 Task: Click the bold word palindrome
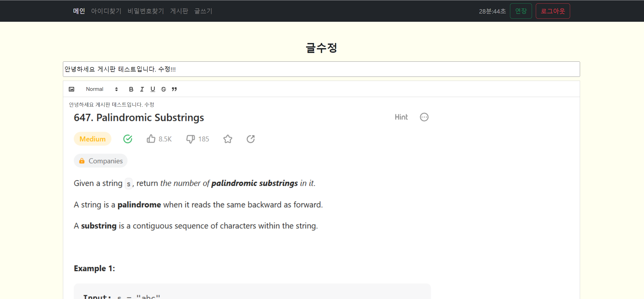pyautogui.click(x=139, y=205)
